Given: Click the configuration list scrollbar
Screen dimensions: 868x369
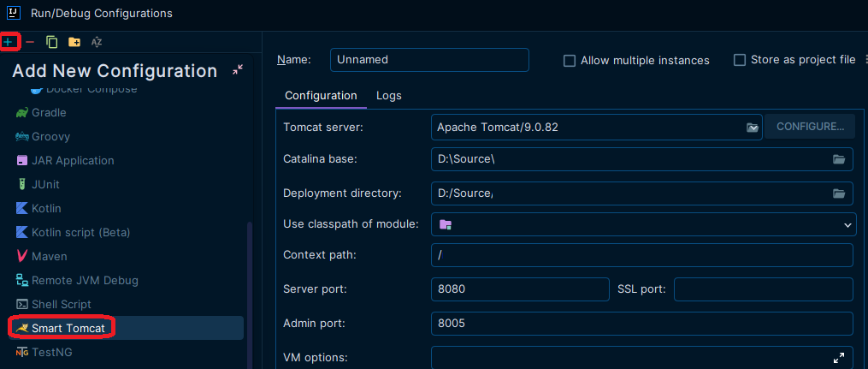Looking at the screenshot, I should [249, 295].
